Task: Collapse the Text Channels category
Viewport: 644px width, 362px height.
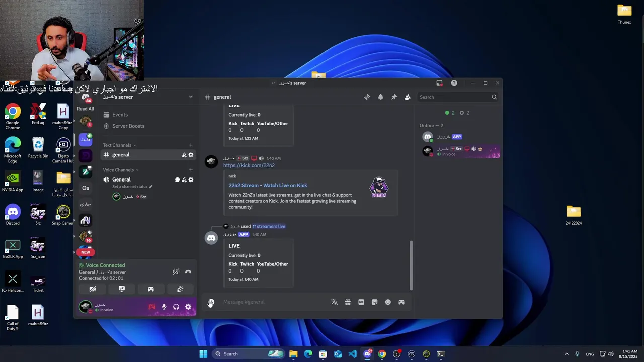Action: pyautogui.click(x=119, y=145)
